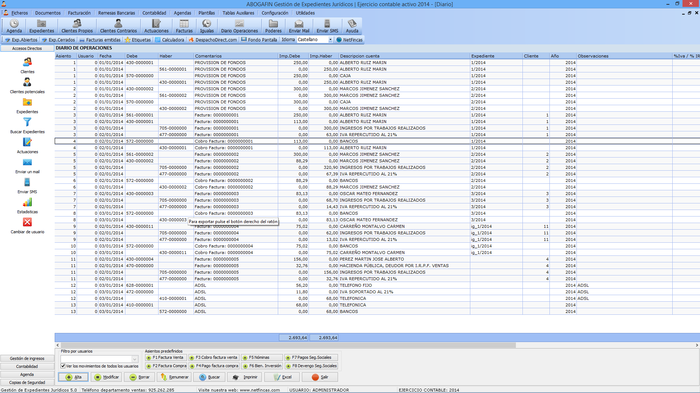Open the Agenda toolbar icon
700x393 pixels.
tap(14, 26)
